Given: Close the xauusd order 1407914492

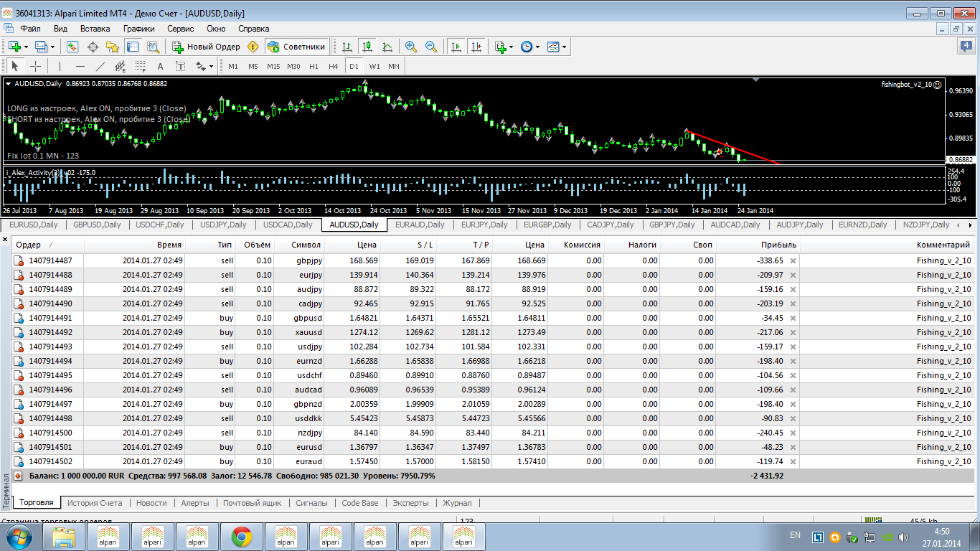Looking at the screenshot, I should tap(793, 332).
